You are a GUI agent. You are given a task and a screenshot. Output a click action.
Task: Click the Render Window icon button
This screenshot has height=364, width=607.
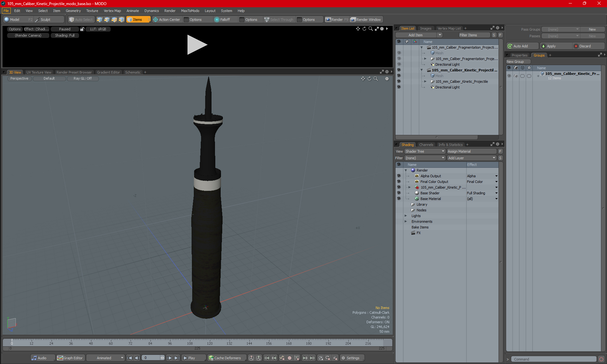coord(353,20)
